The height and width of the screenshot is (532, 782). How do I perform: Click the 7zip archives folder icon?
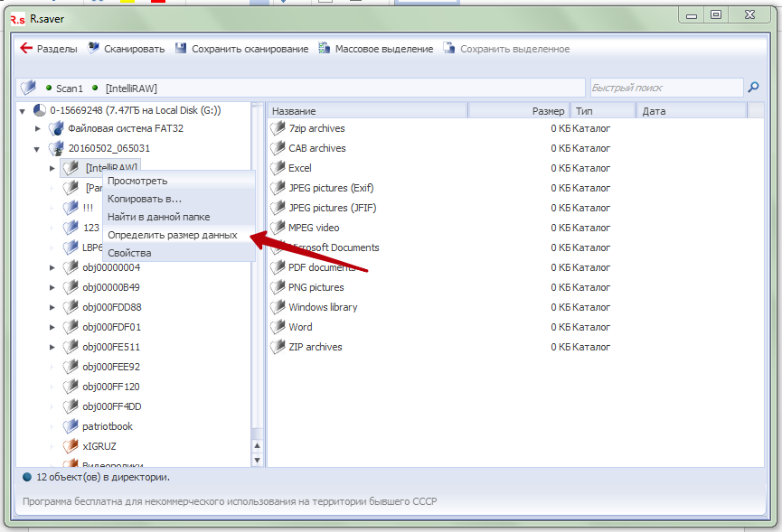click(x=278, y=128)
